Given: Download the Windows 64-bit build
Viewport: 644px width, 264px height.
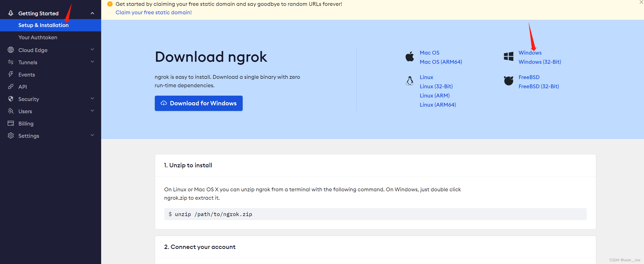Looking at the screenshot, I should 530,53.
